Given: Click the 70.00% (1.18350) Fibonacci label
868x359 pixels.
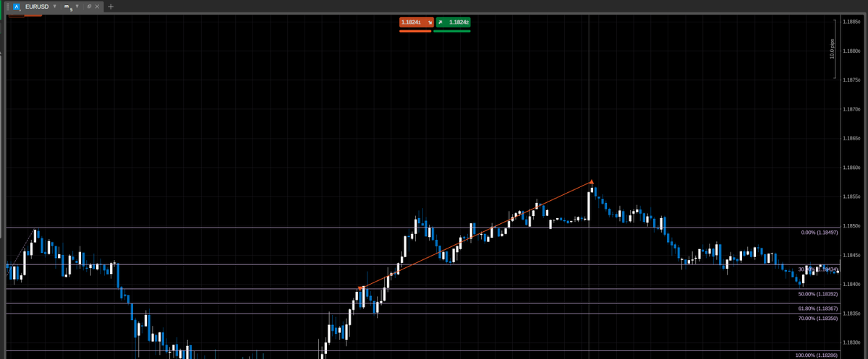Looking at the screenshot, I should [818, 318].
